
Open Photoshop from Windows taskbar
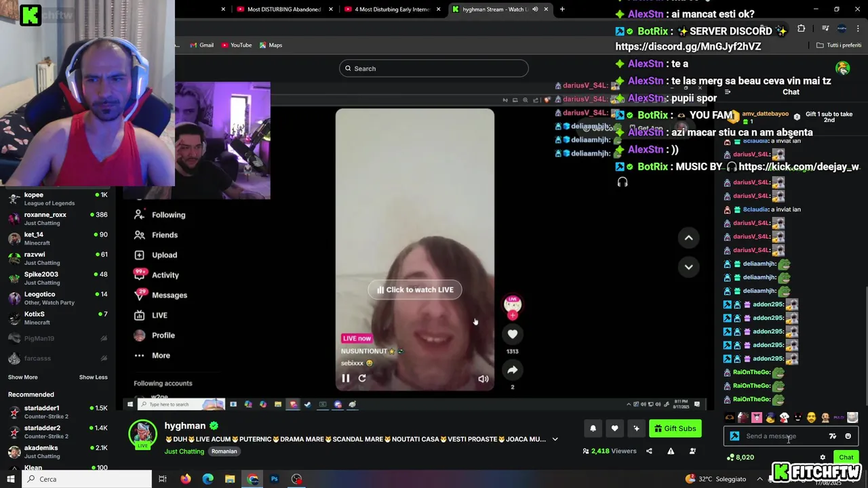275,479
